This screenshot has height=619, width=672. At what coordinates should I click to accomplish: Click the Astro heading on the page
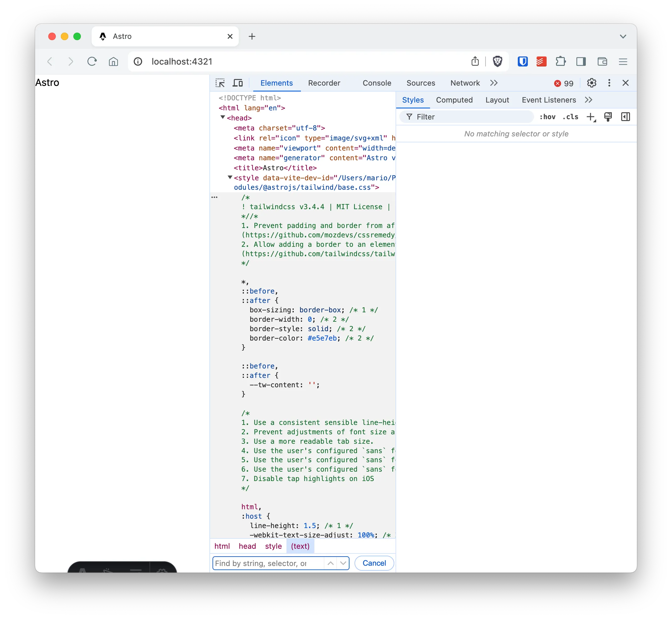point(47,82)
